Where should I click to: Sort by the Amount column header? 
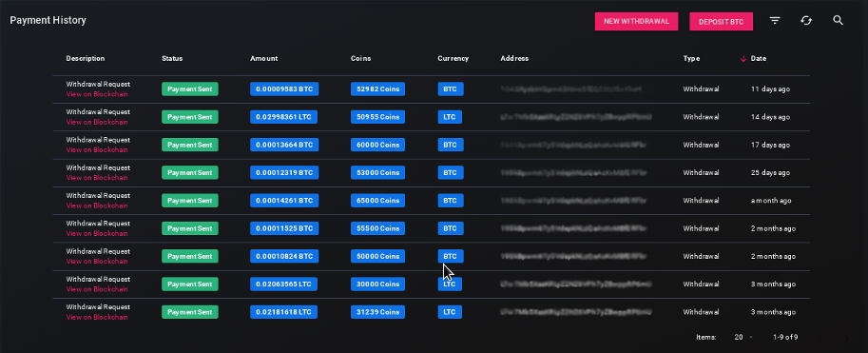tap(264, 58)
